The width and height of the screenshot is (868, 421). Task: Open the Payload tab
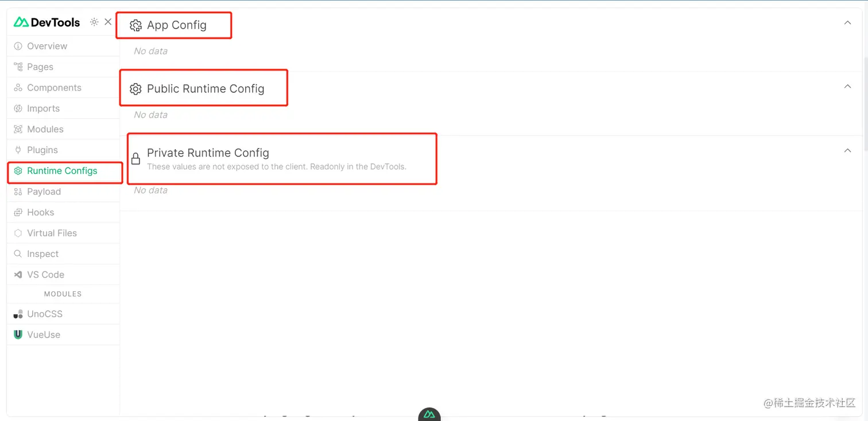(44, 192)
